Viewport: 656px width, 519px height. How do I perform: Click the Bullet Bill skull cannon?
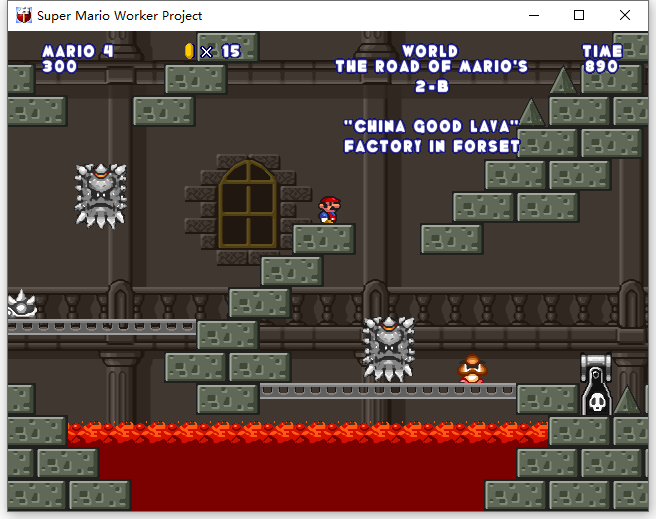596,384
